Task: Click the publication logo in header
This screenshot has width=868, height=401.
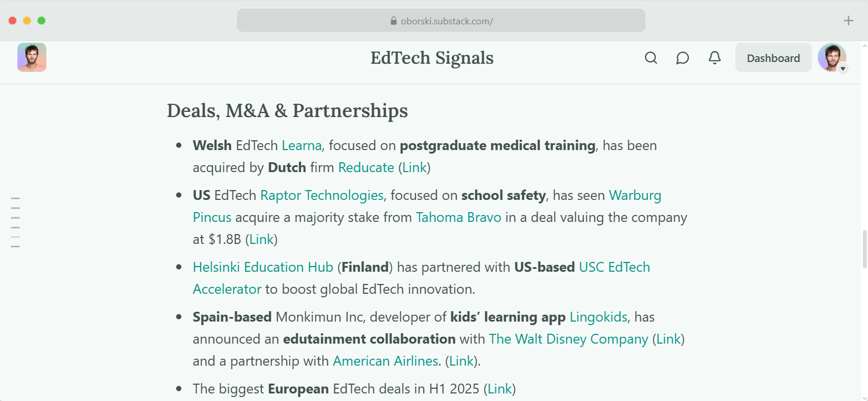Action: click(32, 57)
